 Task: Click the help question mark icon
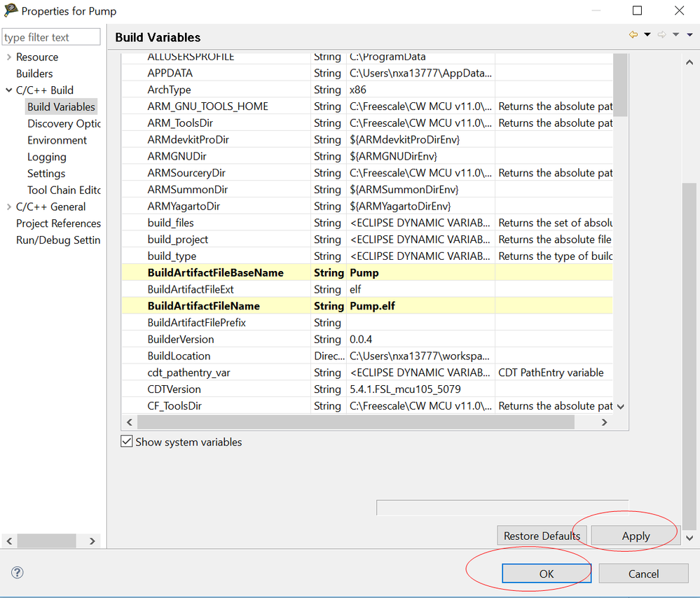[17, 573]
